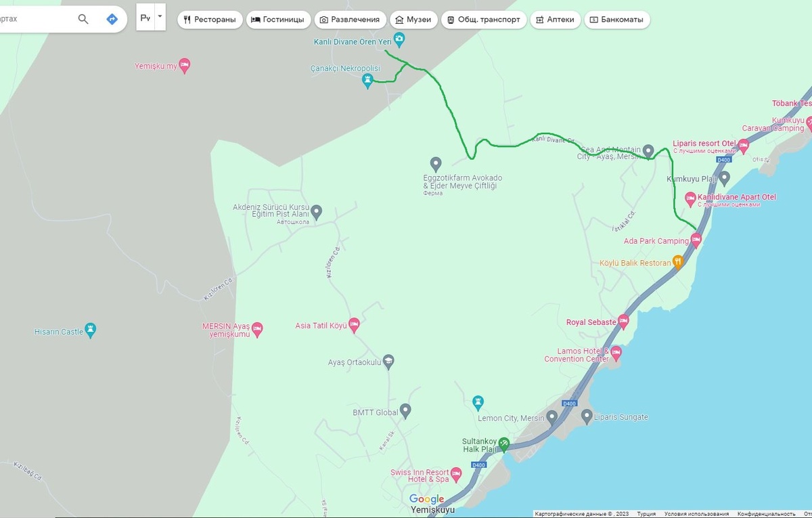Select Lamos Hotel & Convention Center marker

616,353
